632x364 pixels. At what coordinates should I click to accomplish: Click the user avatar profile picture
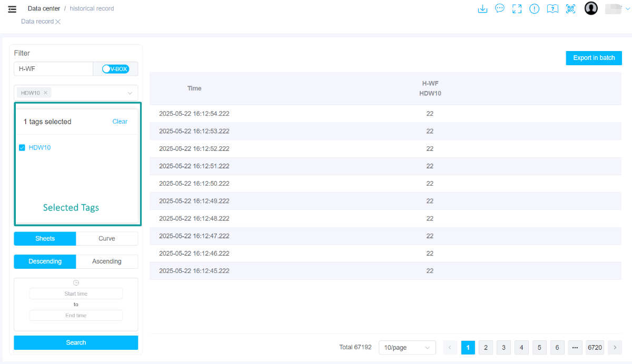point(591,8)
